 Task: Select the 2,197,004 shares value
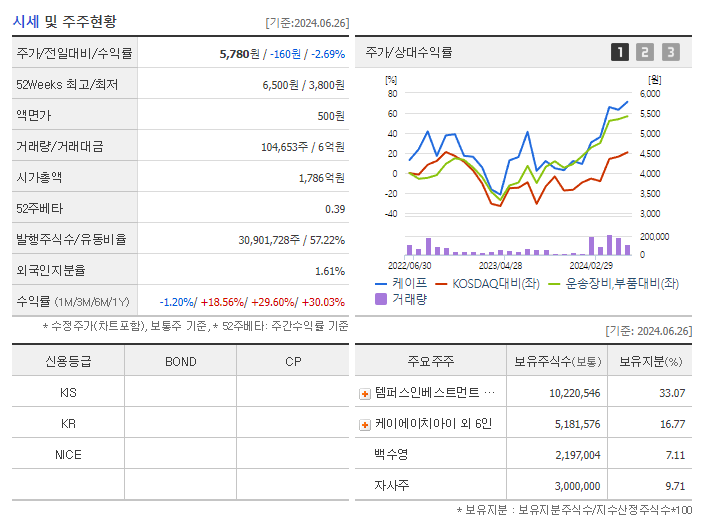(578, 455)
